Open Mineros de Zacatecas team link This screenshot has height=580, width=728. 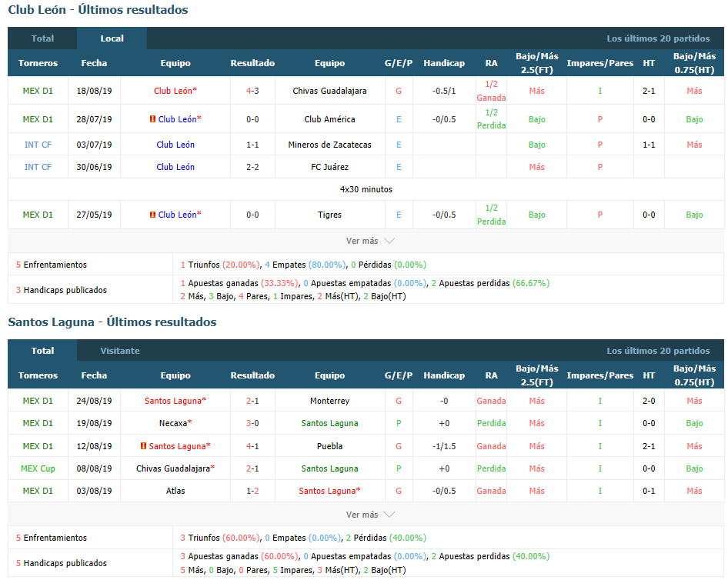click(329, 145)
